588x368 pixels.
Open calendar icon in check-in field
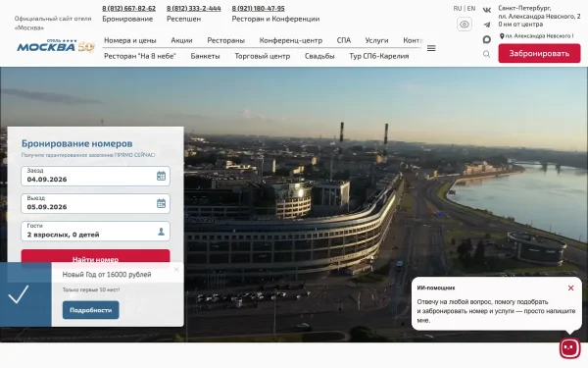click(161, 176)
